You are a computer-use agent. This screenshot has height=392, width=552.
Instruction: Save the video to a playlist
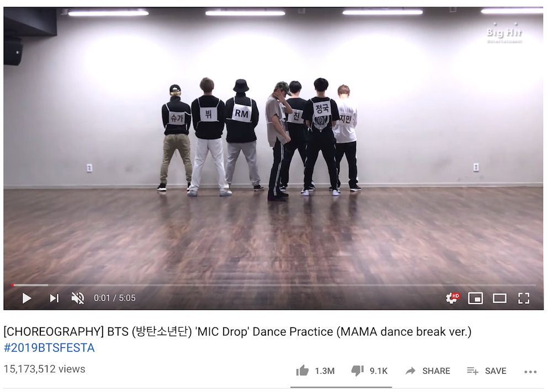(486, 371)
